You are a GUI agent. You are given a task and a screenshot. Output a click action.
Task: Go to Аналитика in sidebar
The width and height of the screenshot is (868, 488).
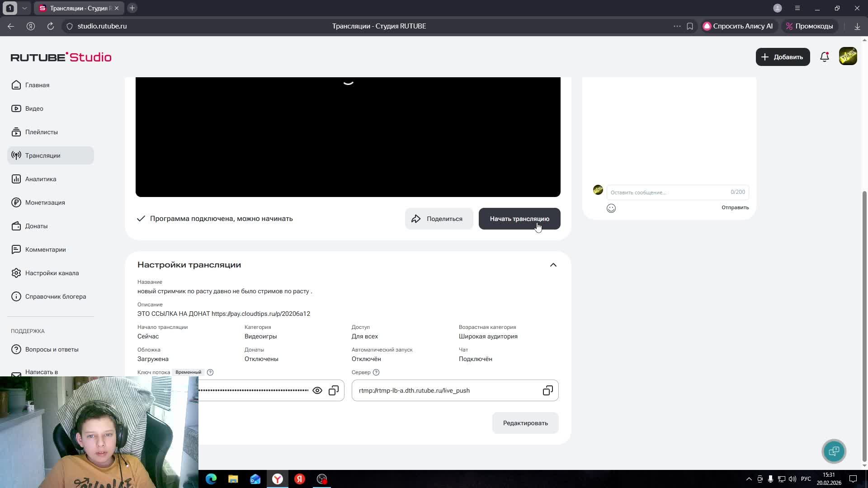click(41, 179)
